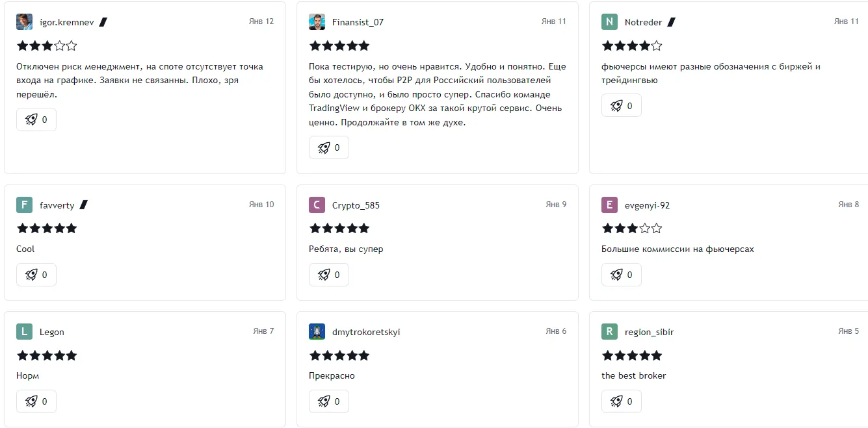Open igor.kremnev's user profile link
The image size is (868, 428).
66,22
